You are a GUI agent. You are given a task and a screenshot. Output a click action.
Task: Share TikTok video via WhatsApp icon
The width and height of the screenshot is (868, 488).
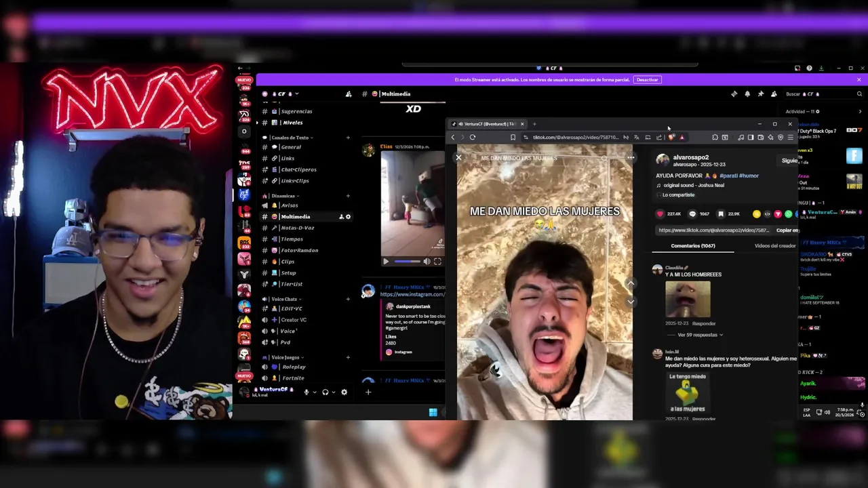pyautogui.click(x=788, y=214)
